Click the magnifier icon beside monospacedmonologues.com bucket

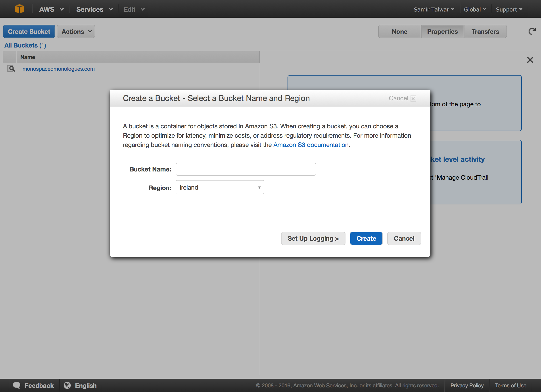click(x=11, y=69)
